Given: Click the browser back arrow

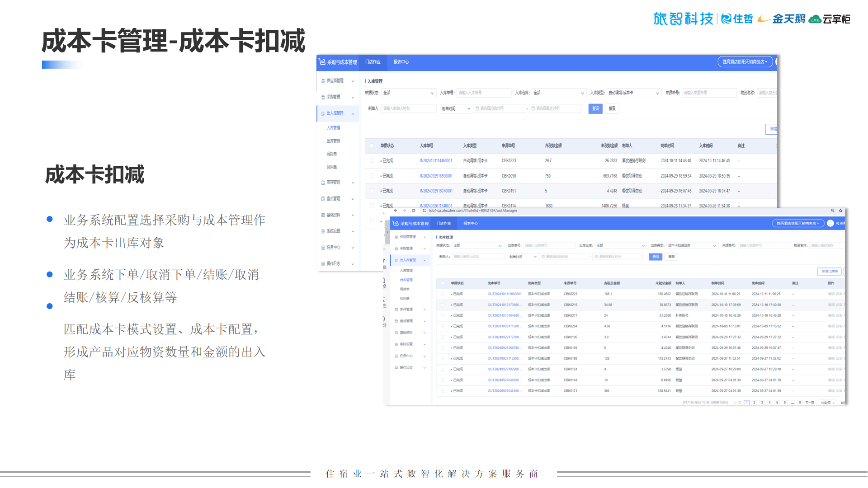Looking at the screenshot, I should pyautogui.click(x=396, y=211).
